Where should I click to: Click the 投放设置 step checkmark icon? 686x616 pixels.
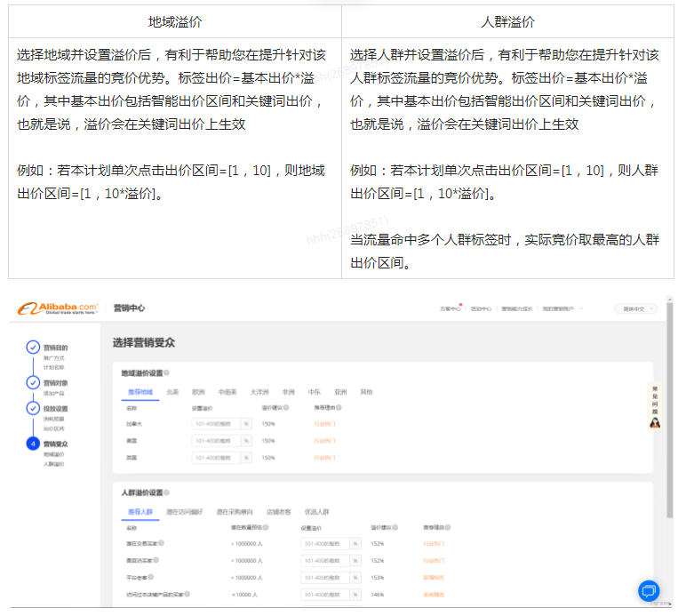33,409
